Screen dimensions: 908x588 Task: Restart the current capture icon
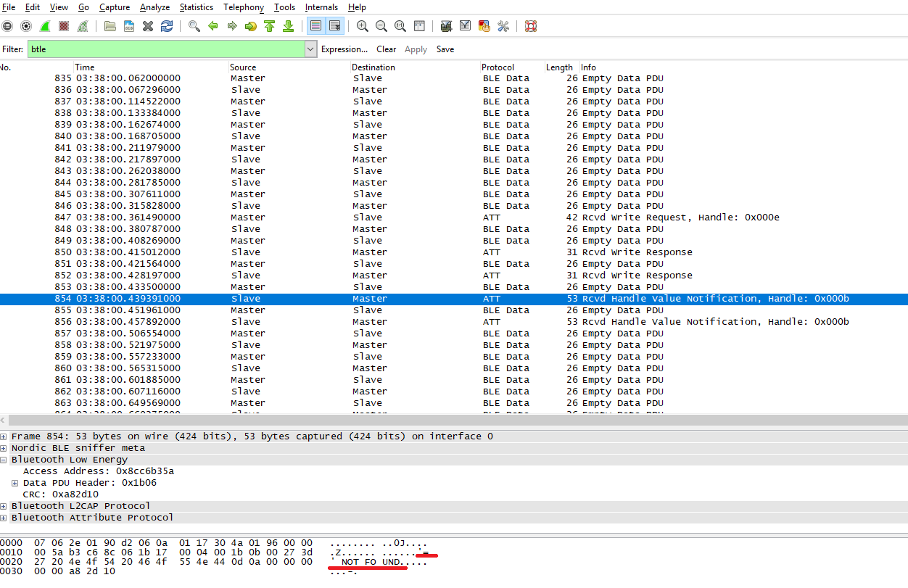coord(83,26)
